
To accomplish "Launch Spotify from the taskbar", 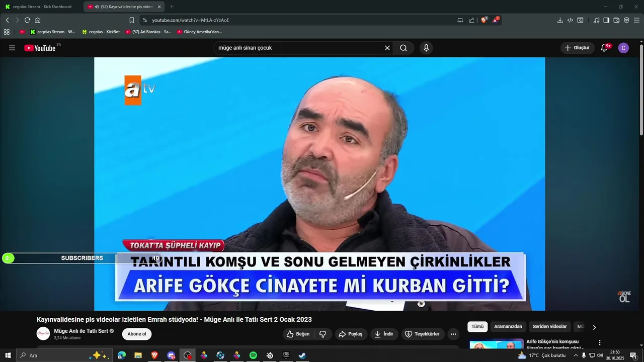I will [253, 355].
